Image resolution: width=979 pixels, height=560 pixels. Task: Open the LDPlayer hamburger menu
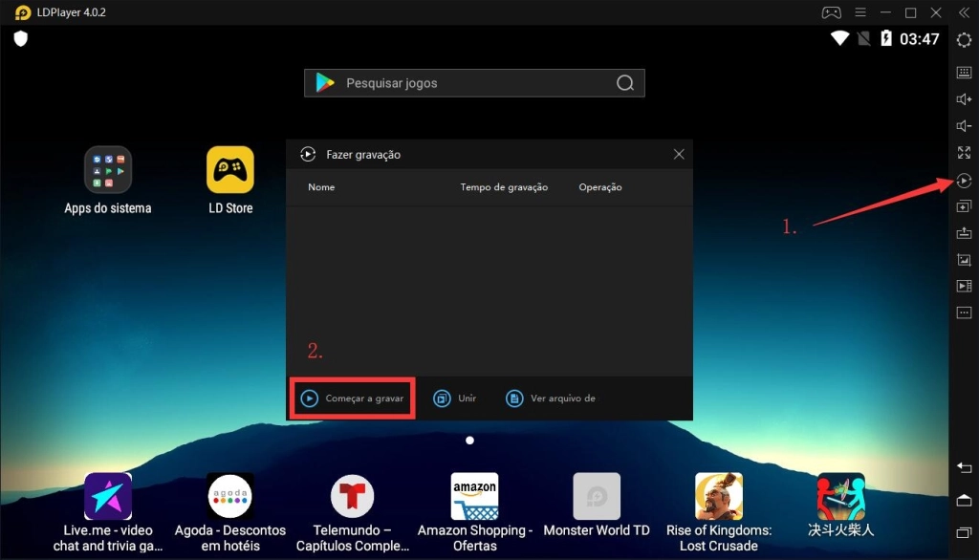(860, 12)
